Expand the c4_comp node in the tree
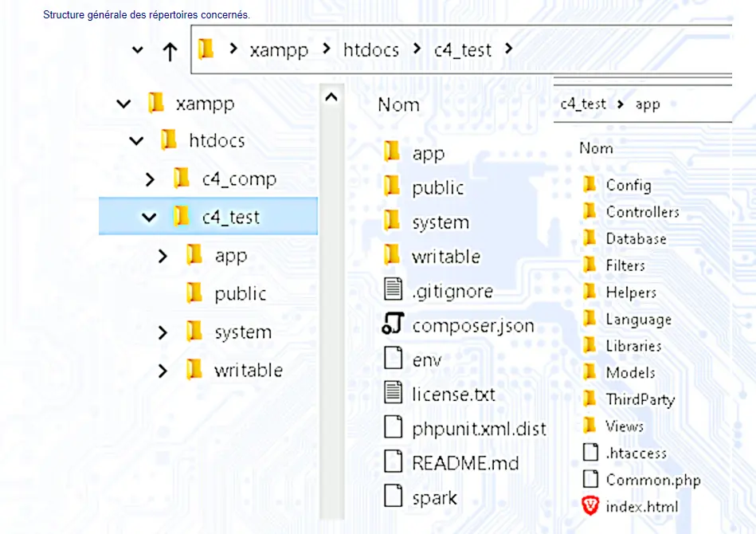 pos(150,179)
